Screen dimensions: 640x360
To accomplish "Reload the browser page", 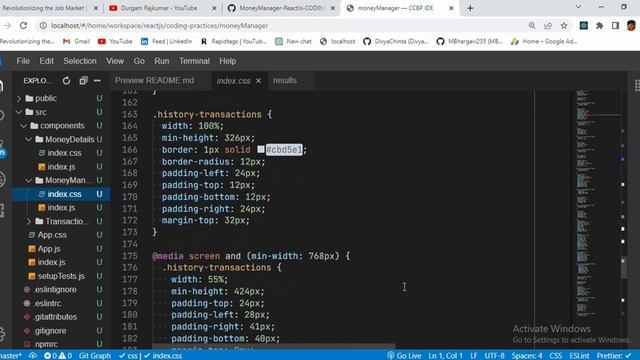I will 23,26.
